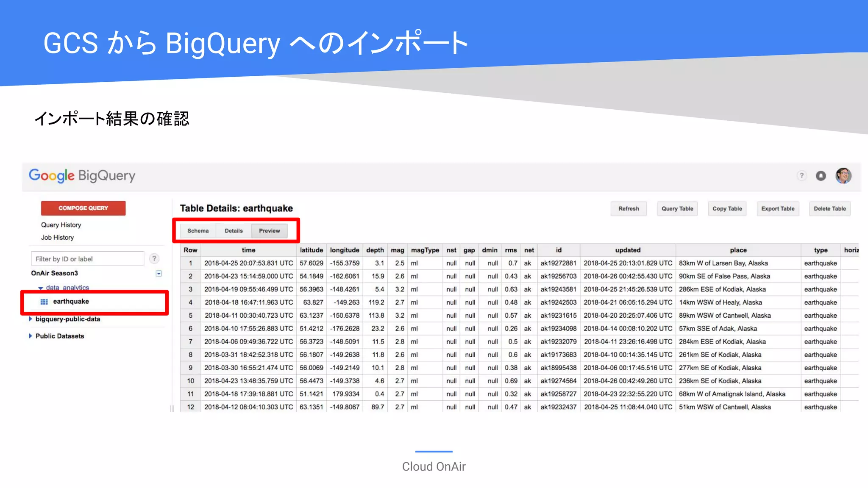Viewport: 868px width, 488px height.
Task: Select the earthquake table in the tree
Action: click(x=71, y=301)
